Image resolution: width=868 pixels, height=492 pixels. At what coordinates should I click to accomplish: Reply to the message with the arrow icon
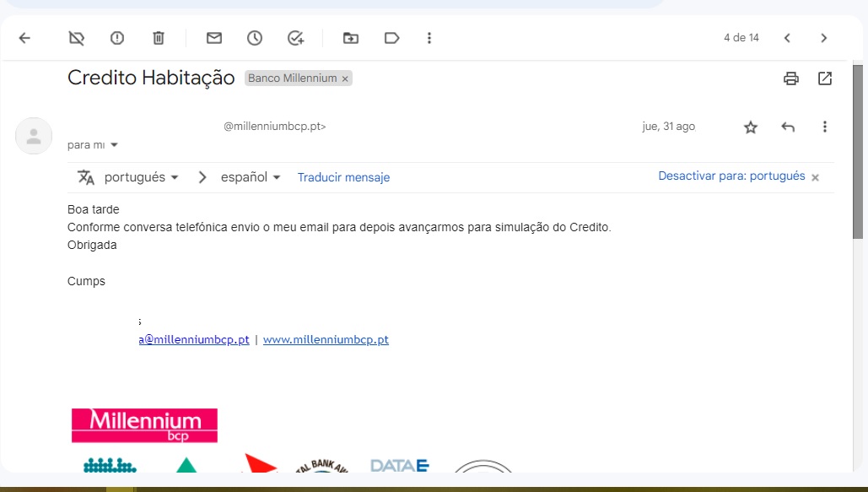coord(788,127)
